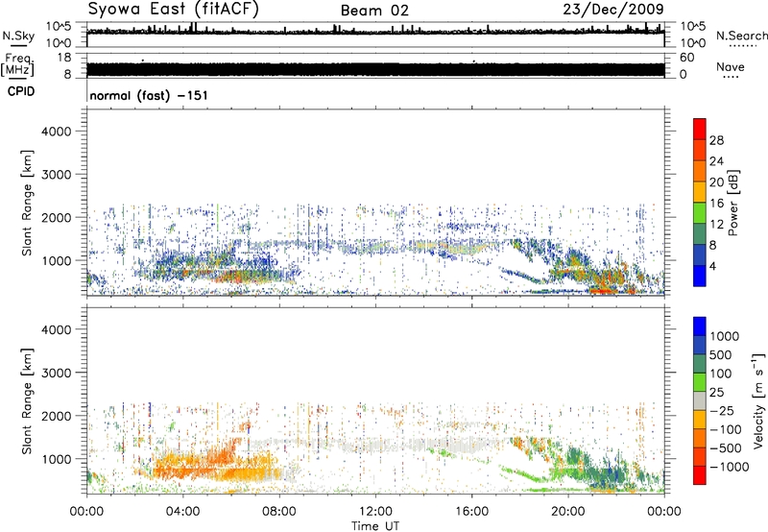Image resolution: width=768 pixels, height=532 pixels.
Task: Click the 'Time UT' axis title
Action: pyautogui.click(x=375, y=526)
